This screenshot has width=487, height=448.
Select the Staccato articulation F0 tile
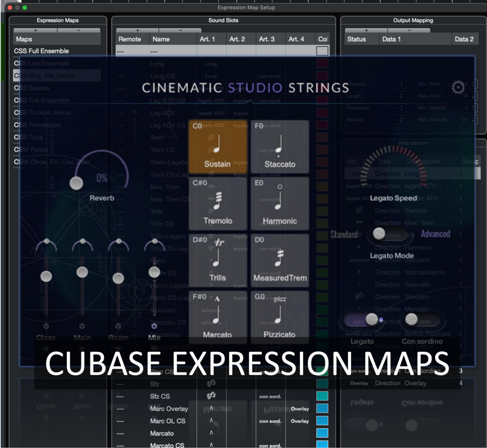(x=280, y=146)
